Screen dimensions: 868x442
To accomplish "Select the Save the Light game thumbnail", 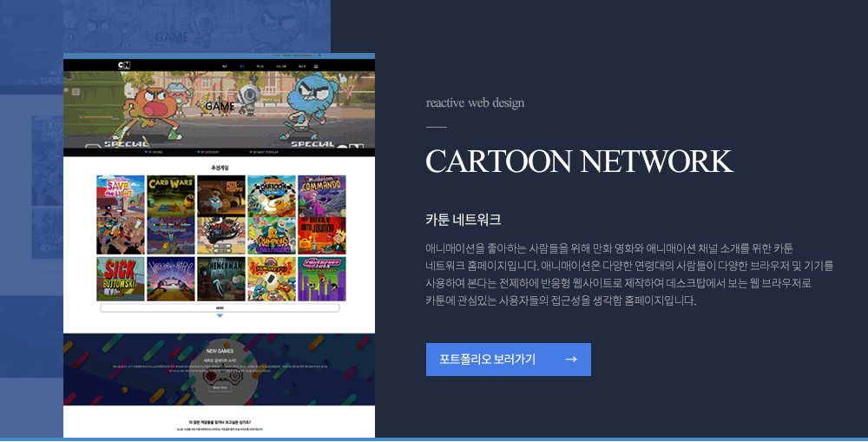I will tap(120, 195).
